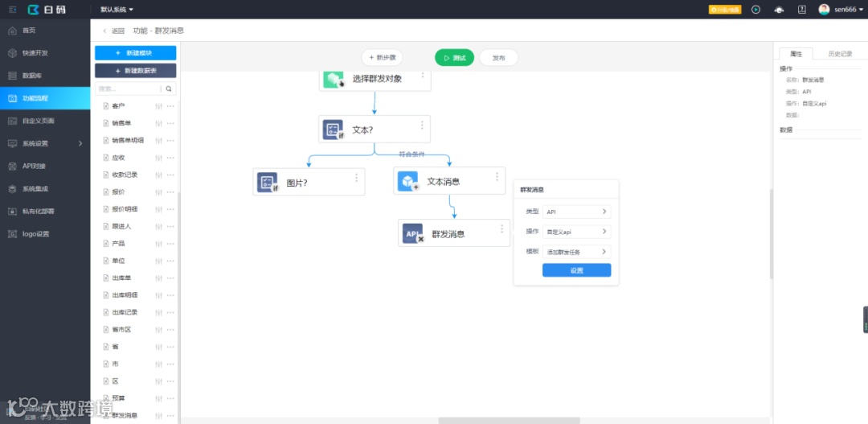Click the 新建模块 button
The width and height of the screenshot is (868, 424).
[x=136, y=52]
